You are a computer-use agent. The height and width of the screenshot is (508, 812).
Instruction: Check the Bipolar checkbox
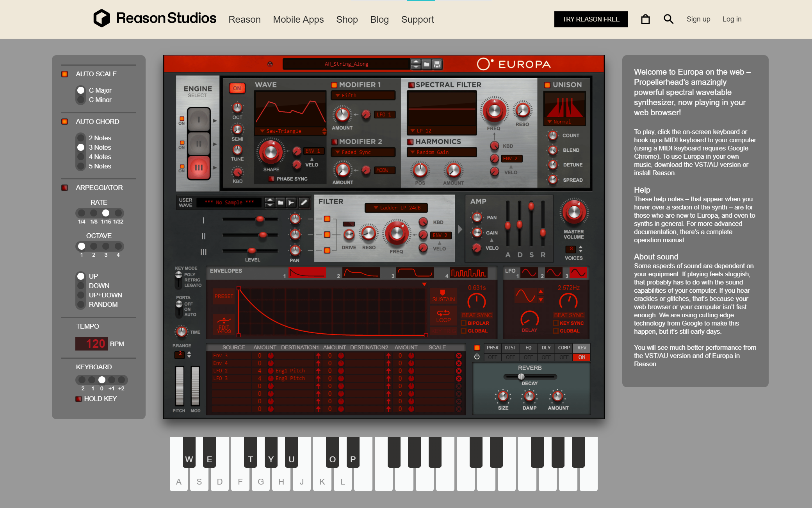click(x=464, y=323)
